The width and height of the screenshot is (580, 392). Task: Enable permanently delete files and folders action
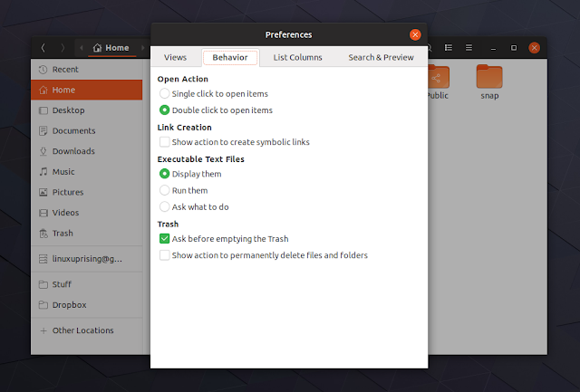click(x=164, y=255)
